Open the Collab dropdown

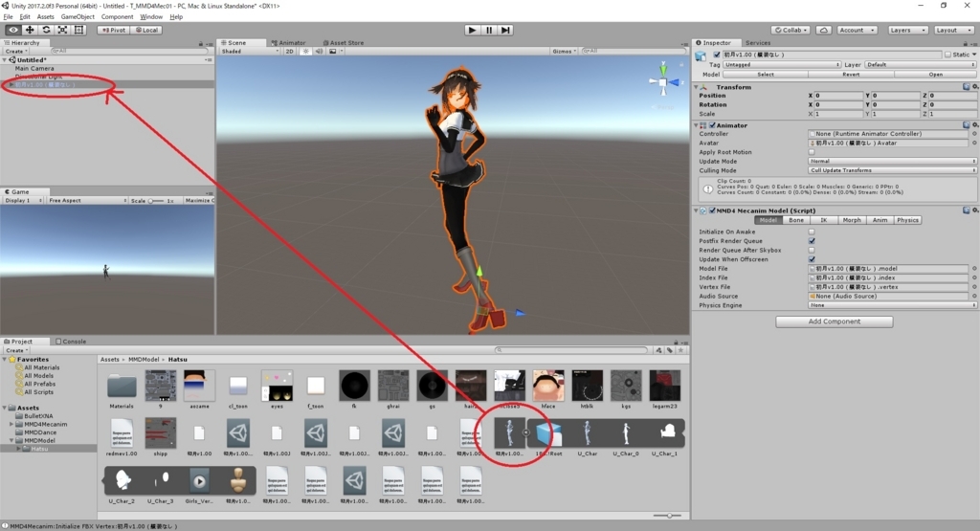tap(791, 30)
